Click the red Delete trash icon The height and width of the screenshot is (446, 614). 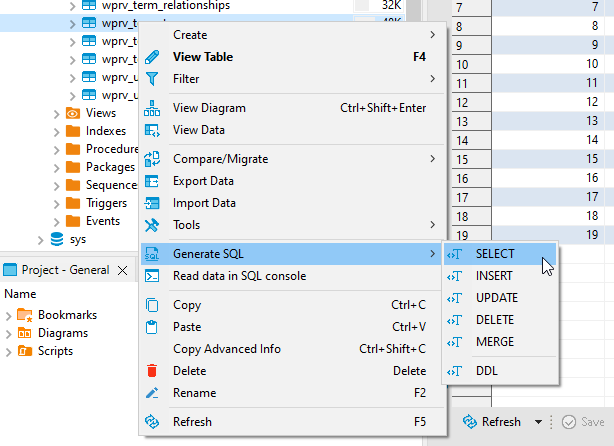152,371
